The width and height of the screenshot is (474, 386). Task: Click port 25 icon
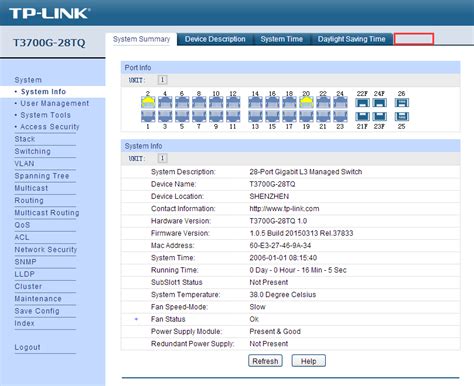pos(402,116)
